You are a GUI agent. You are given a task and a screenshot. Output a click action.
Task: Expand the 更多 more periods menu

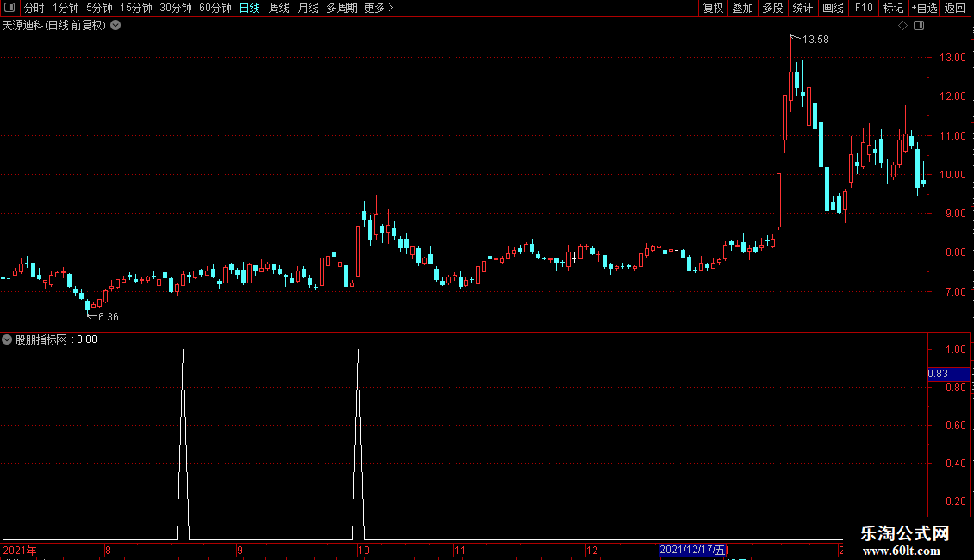pos(379,8)
